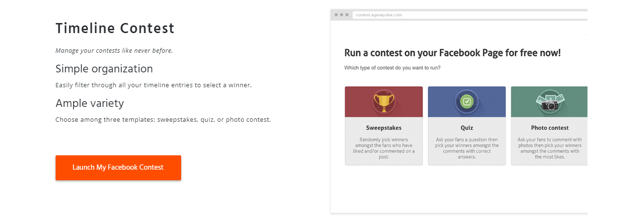Click the Simple organization subheading
This screenshot has width=644, height=221.
(x=104, y=69)
